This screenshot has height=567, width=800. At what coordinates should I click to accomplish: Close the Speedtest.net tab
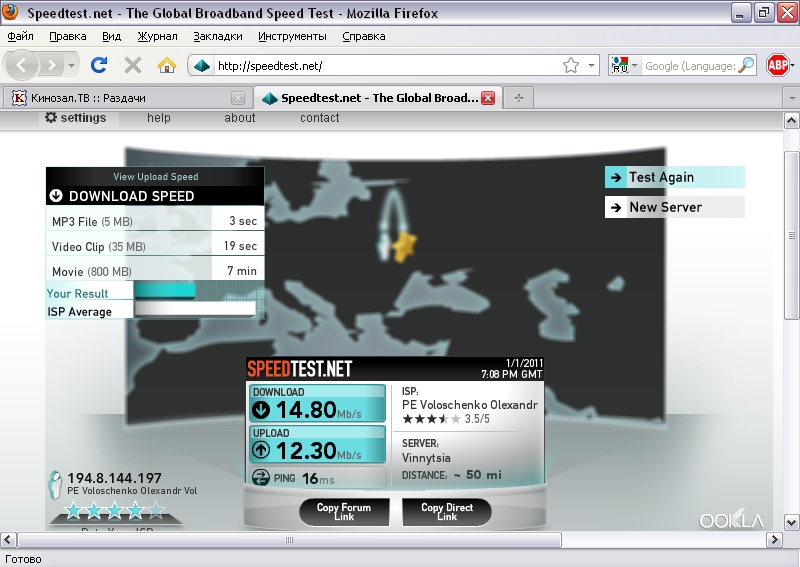point(488,97)
